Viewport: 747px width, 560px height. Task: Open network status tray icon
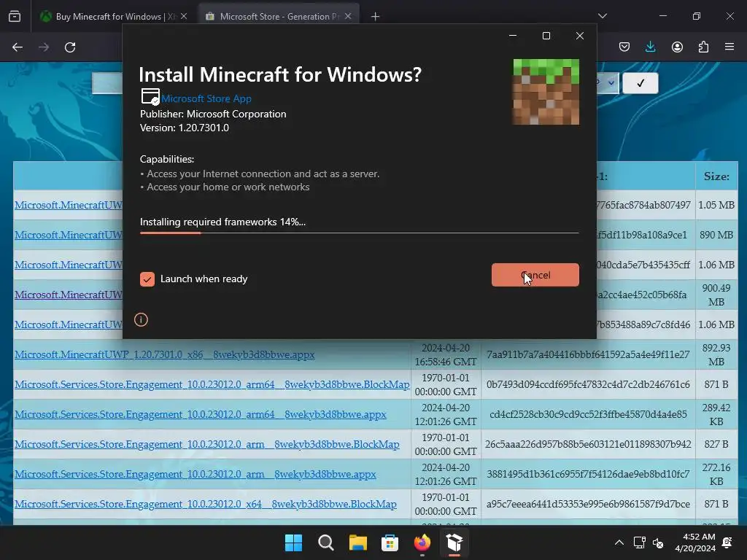pos(639,542)
